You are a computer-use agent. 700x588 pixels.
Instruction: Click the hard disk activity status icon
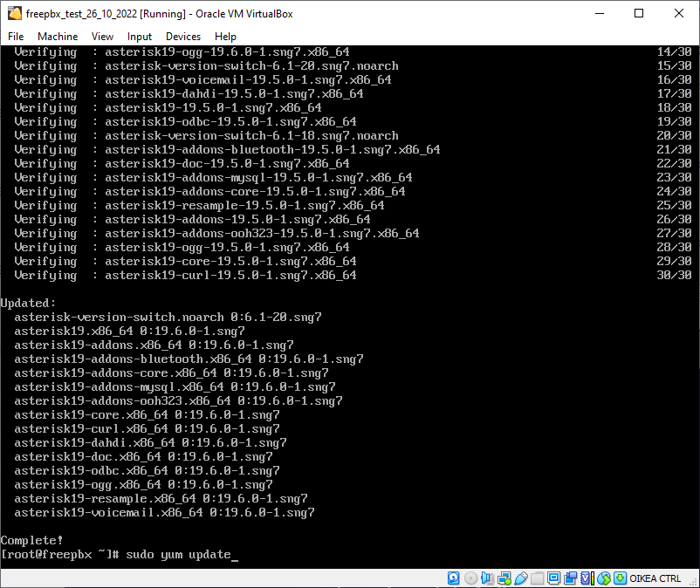[454, 578]
